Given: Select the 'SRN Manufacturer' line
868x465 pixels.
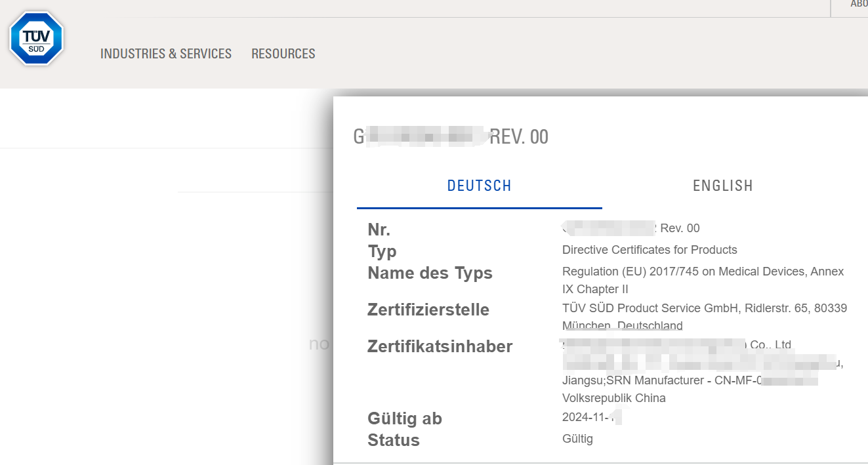Looking at the screenshot, I should pyautogui.click(x=690, y=380).
